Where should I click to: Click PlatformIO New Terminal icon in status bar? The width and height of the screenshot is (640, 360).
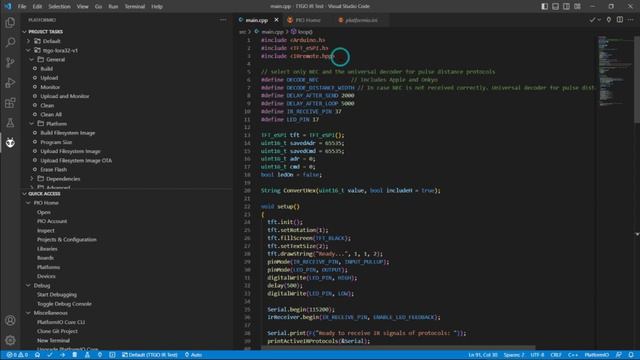click(x=112, y=355)
